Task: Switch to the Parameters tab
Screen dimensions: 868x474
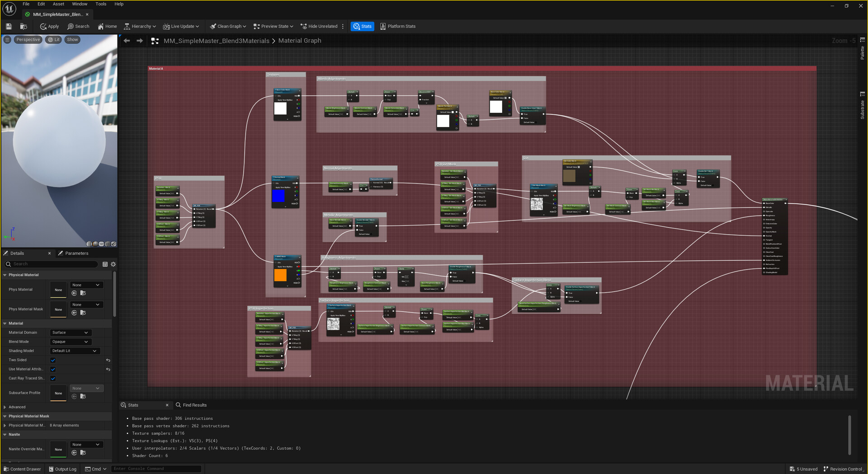Action: pos(76,253)
